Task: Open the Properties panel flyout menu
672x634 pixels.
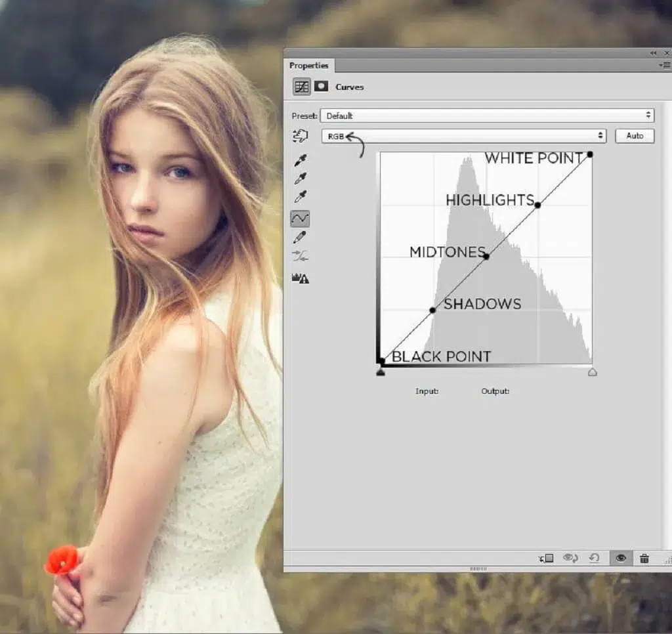Action: coord(665,65)
